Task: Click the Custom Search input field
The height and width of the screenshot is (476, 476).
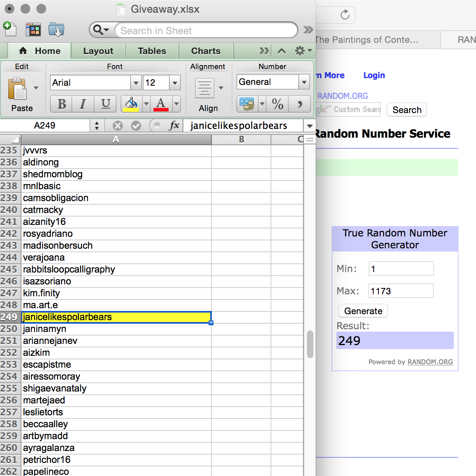Action: pos(348,109)
